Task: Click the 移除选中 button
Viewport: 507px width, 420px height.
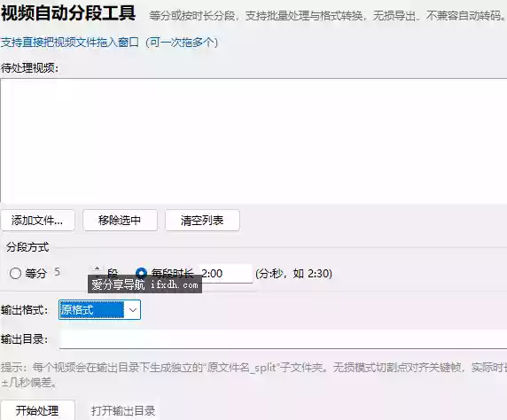Action: [120, 221]
